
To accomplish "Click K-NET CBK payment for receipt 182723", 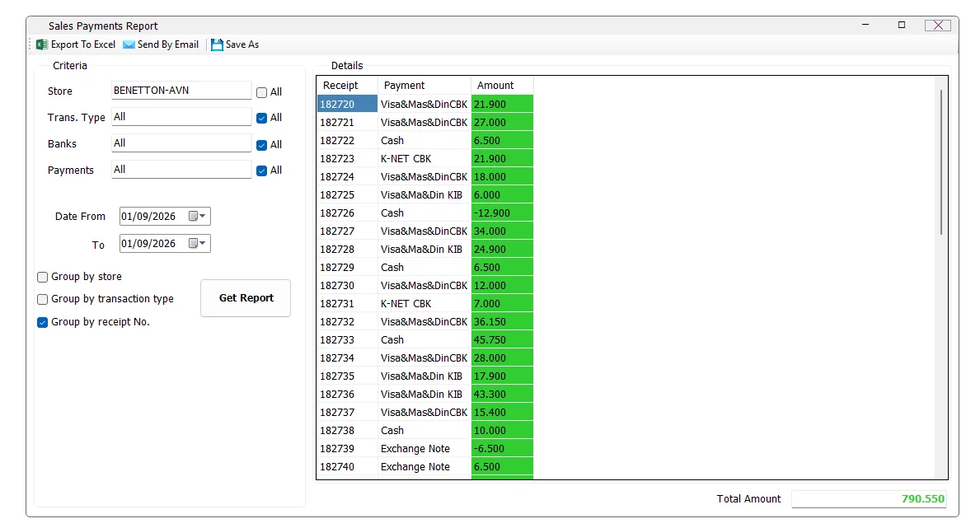I will [x=424, y=159].
